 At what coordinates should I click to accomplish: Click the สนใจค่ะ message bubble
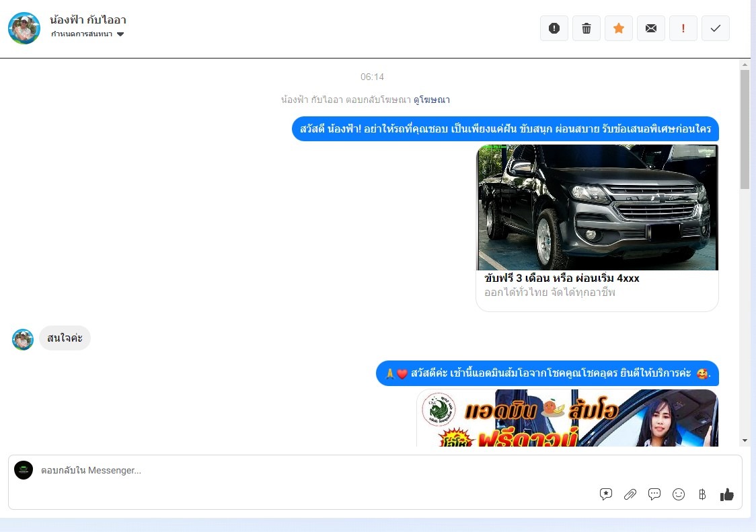tap(65, 338)
